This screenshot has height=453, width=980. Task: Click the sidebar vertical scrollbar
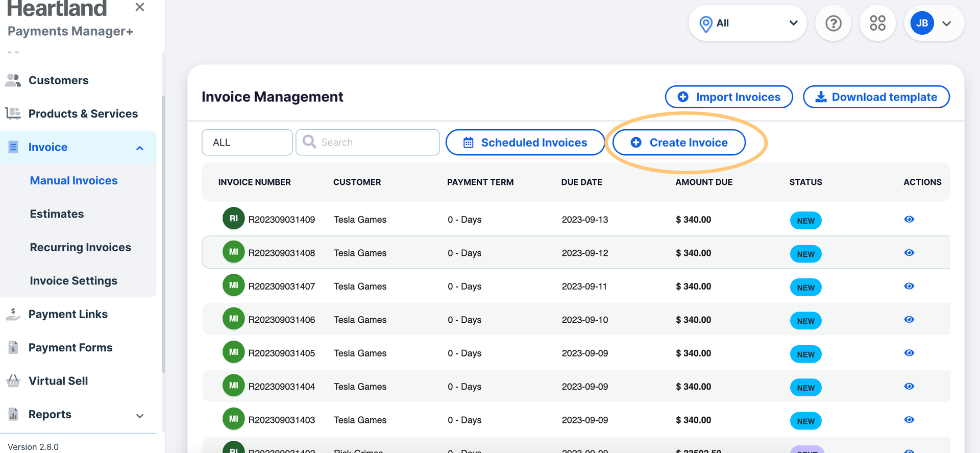[x=163, y=235]
